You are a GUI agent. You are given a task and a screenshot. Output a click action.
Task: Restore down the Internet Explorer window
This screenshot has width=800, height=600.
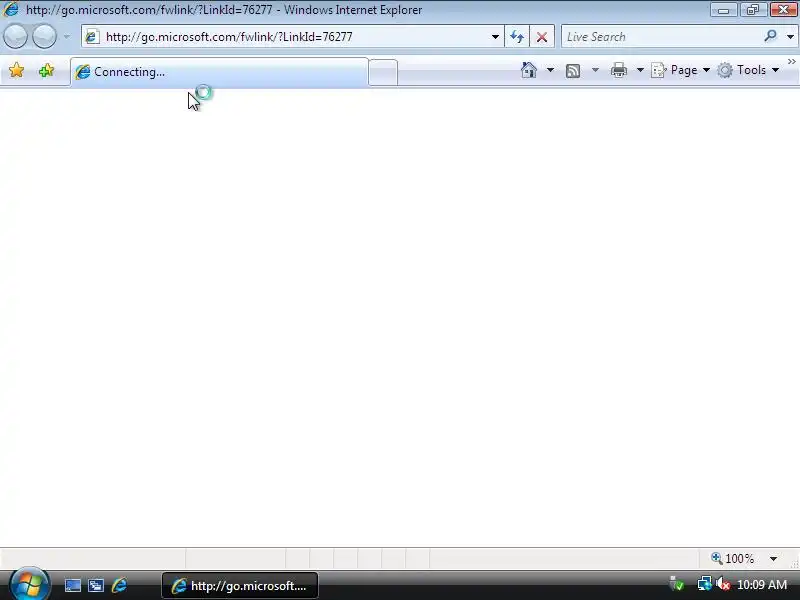[x=753, y=10]
